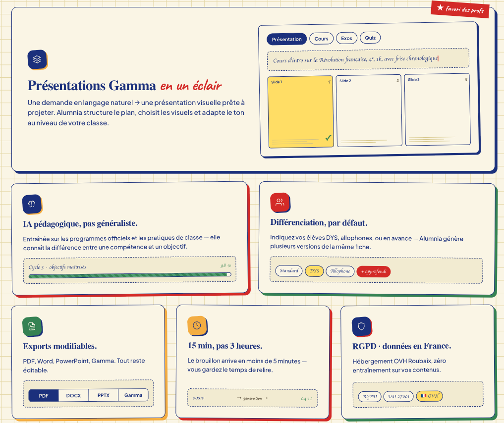Click the brain icon for IA pédagogique
Screen dimensions: 504x423
32,204
